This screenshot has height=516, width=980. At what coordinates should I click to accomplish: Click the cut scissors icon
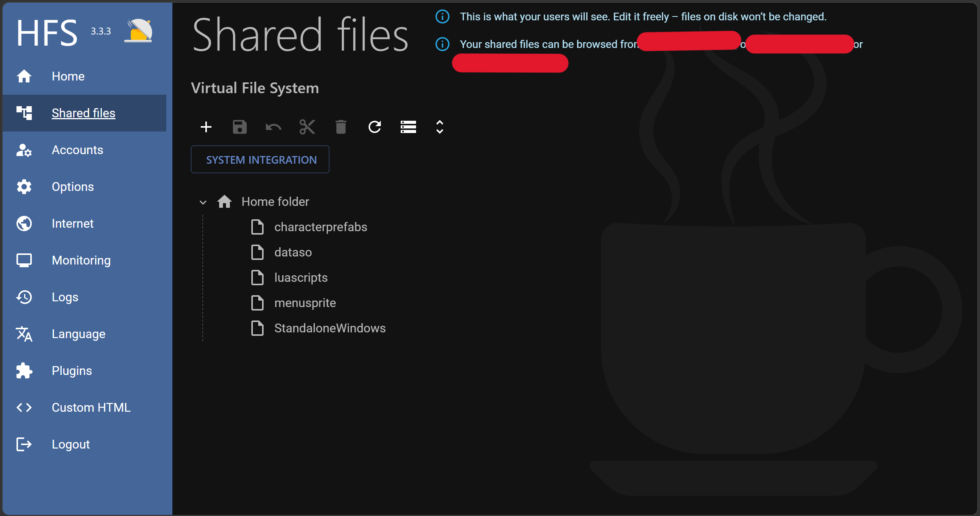point(307,127)
